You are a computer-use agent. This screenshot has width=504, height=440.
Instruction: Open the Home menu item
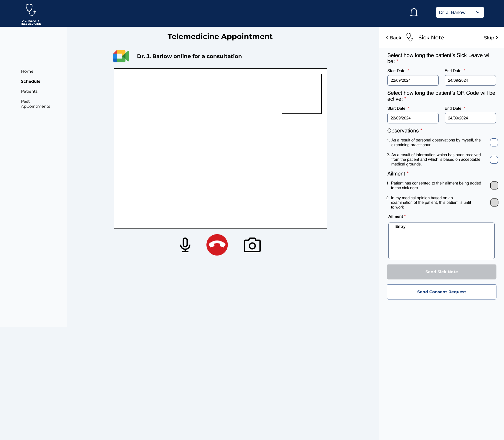(x=27, y=71)
